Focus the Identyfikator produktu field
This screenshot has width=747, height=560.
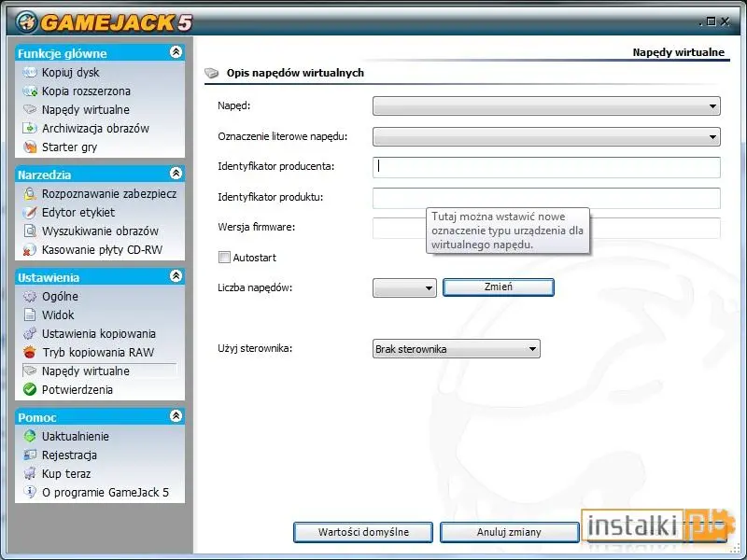coord(546,198)
